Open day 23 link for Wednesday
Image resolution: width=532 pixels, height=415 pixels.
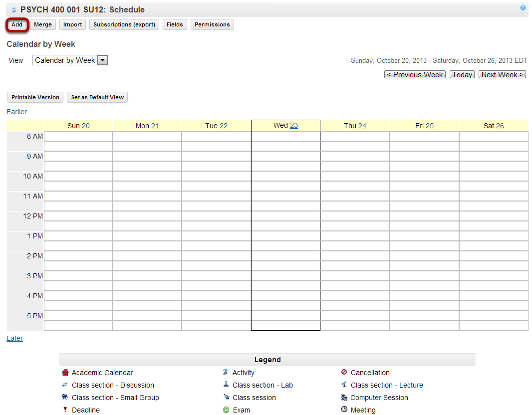[x=294, y=126]
